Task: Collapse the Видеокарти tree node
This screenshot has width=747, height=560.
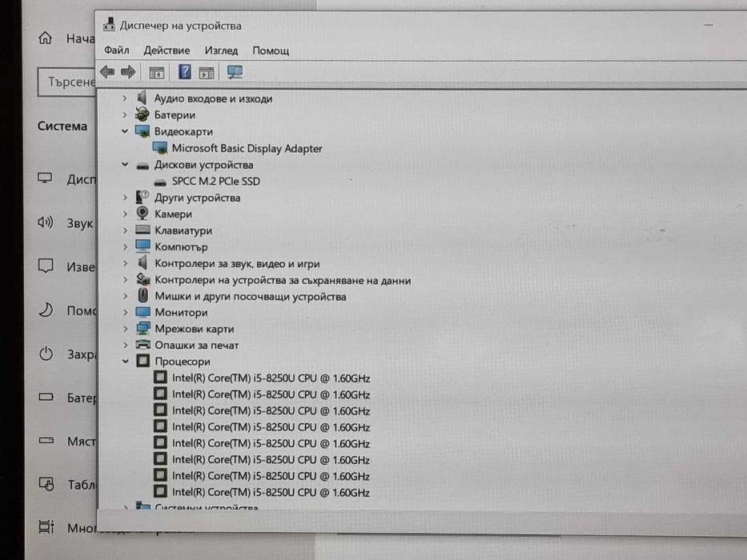Action: tap(125, 131)
